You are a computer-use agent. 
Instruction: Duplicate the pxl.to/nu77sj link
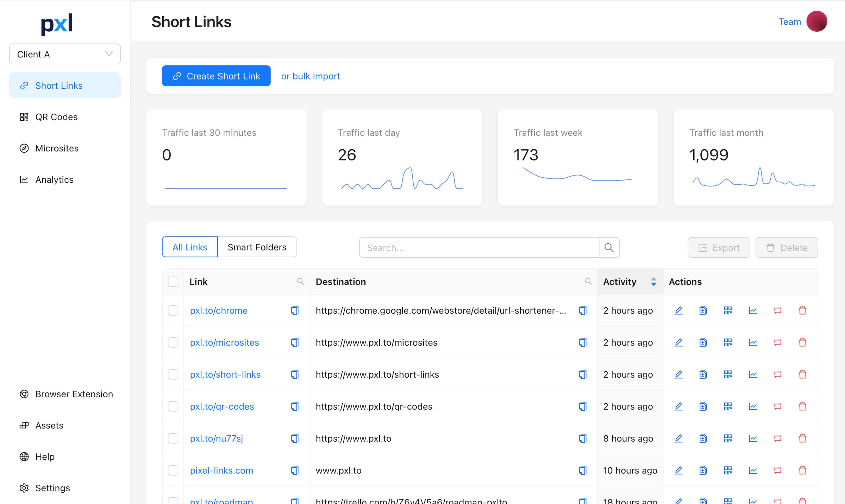click(x=703, y=438)
